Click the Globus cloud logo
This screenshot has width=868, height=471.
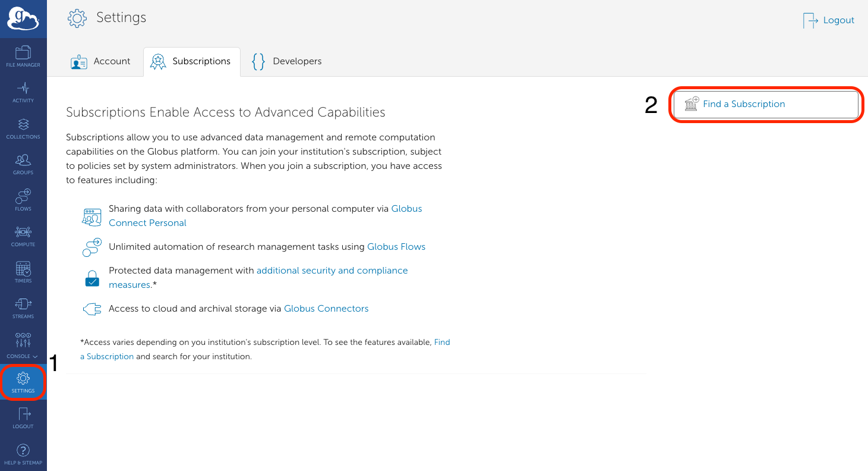point(23,20)
